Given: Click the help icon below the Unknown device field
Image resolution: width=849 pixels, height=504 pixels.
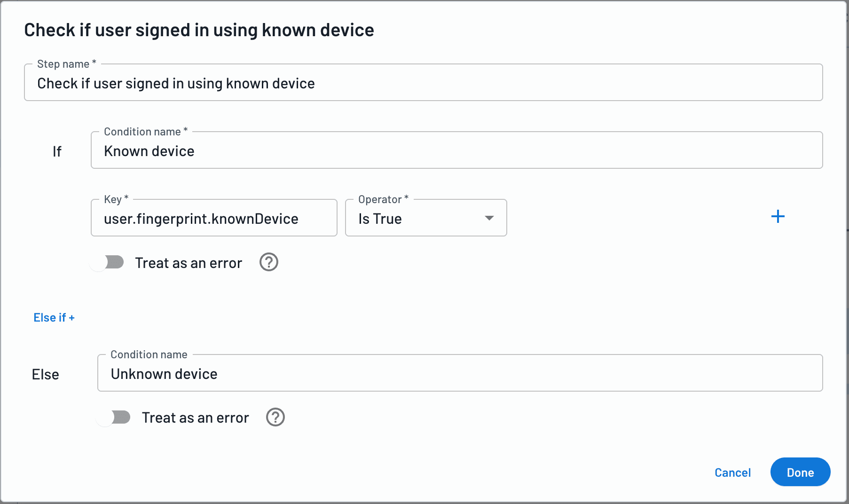Looking at the screenshot, I should [x=275, y=417].
